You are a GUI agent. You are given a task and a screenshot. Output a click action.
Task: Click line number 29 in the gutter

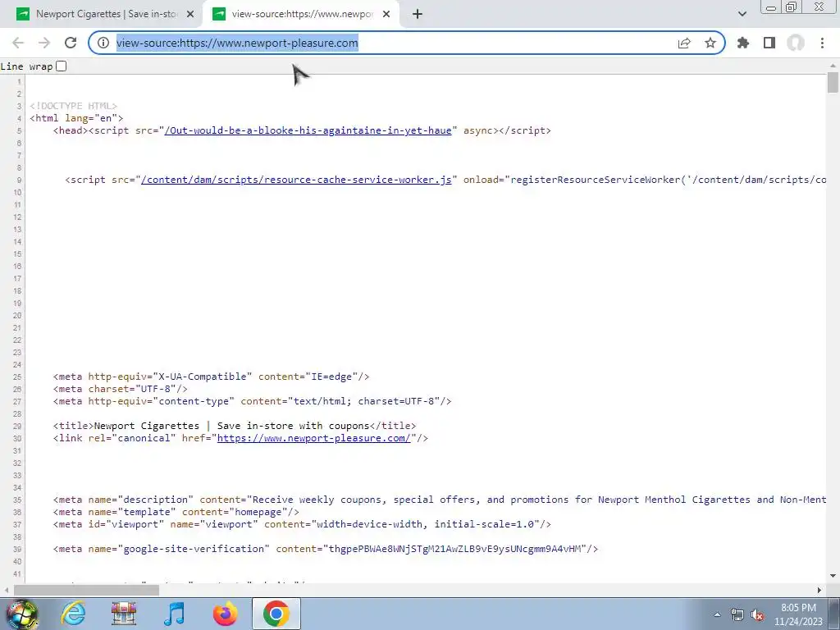coord(17,427)
